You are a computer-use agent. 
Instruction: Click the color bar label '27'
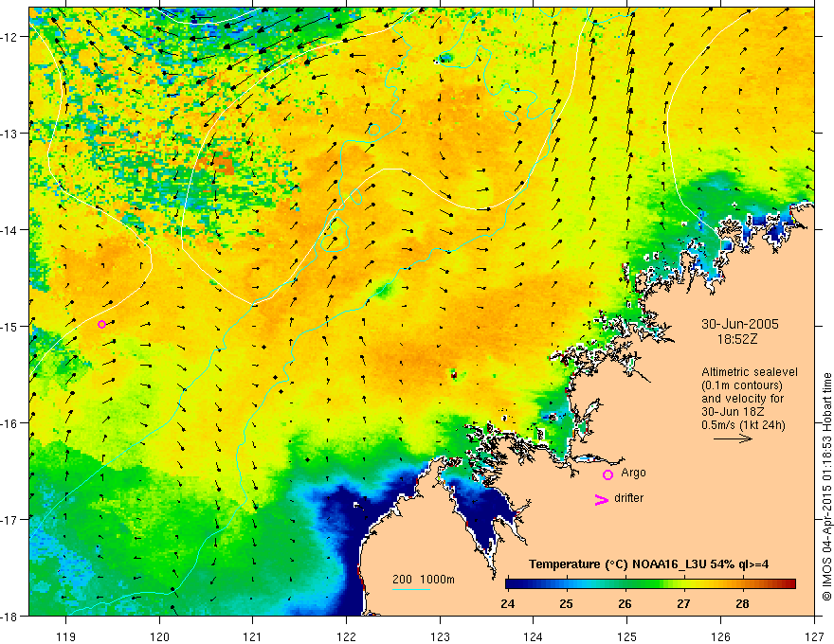point(684,603)
